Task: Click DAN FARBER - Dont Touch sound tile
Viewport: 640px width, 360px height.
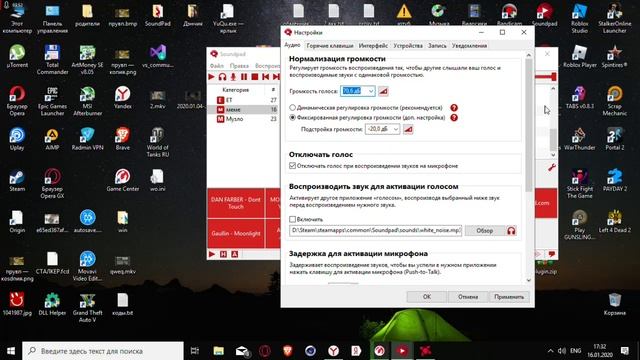Action: [x=236, y=203]
